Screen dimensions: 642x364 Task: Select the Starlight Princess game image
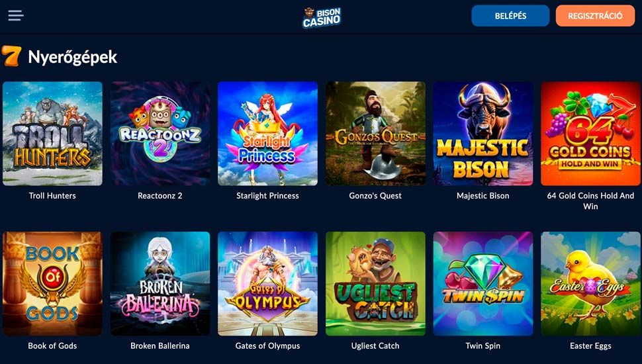point(268,134)
